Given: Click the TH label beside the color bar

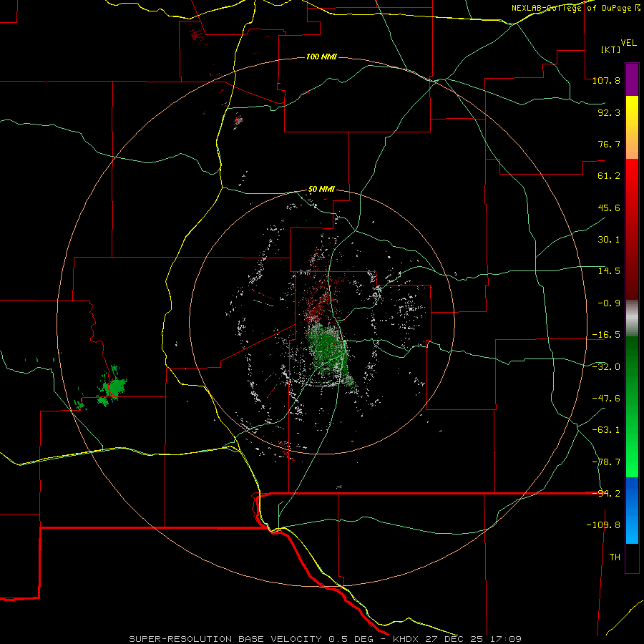Looking at the screenshot, I should (x=615, y=557).
